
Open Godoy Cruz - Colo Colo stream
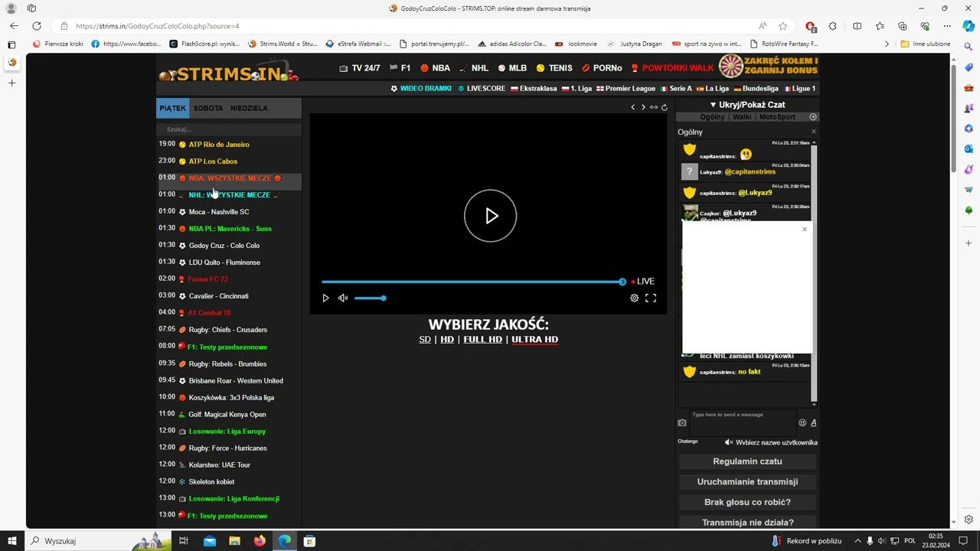pyautogui.click(x=224, y=246)
